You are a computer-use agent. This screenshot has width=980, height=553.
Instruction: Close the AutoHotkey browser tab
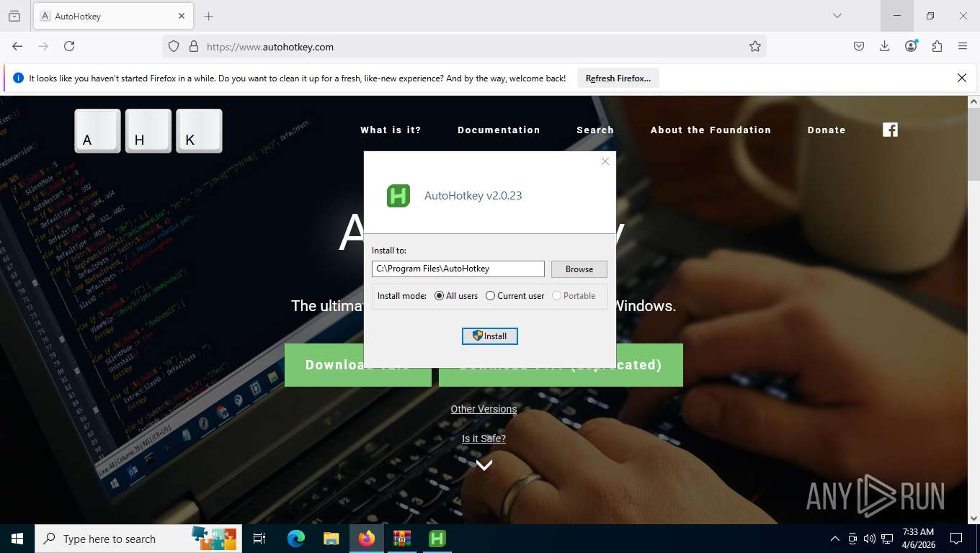coord(182,16)
